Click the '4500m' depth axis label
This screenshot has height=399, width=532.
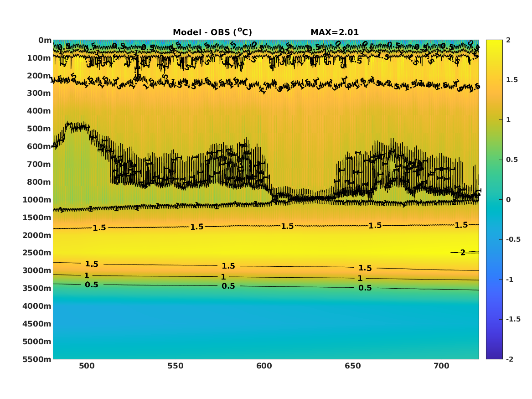pos(37,324)
